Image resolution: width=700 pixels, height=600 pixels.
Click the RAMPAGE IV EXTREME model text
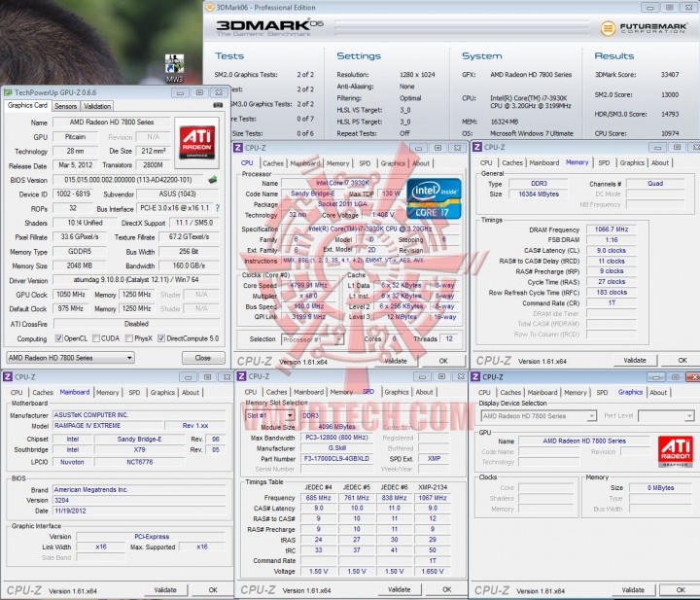point(87,426)
